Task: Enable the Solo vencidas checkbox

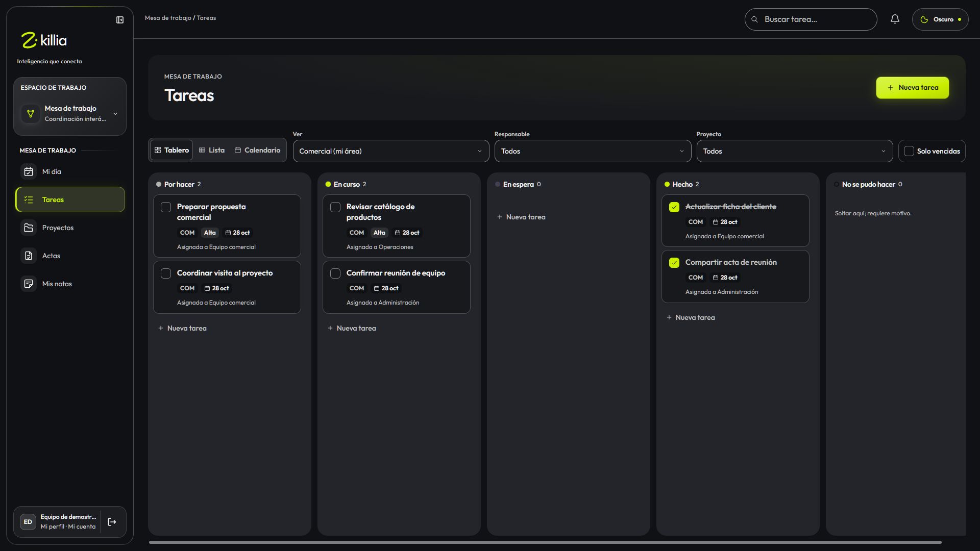Action: click(x=909, y=151)
